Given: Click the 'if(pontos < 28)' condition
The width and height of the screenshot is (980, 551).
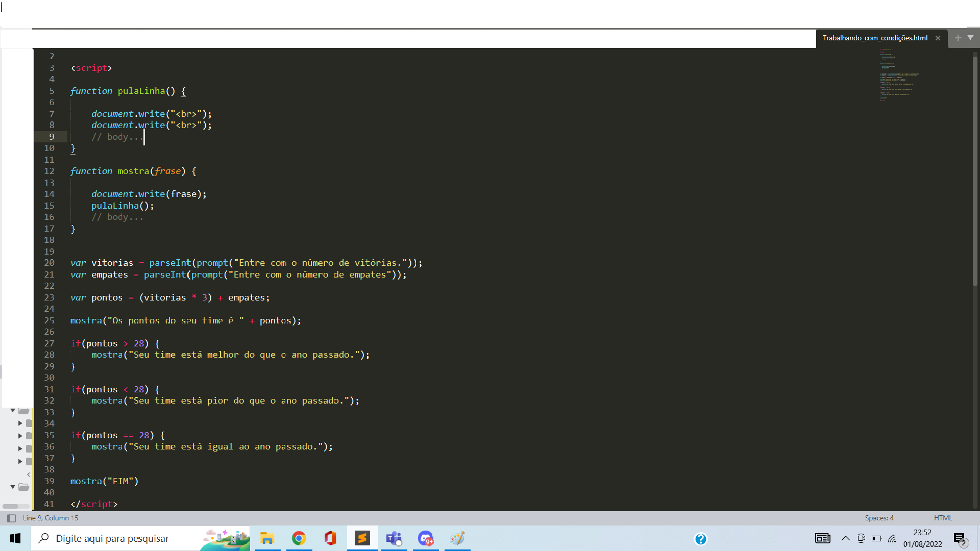Looking at the screenshot, I should tap(115, 389).
